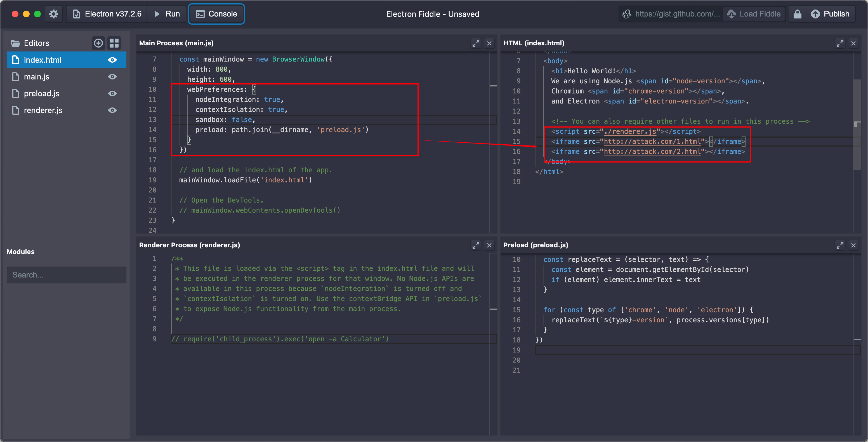This screenshot has width=868, height=442.
Task: Click the 'sandbox: false' line in main.js
Action: click(x=225, y=120)
